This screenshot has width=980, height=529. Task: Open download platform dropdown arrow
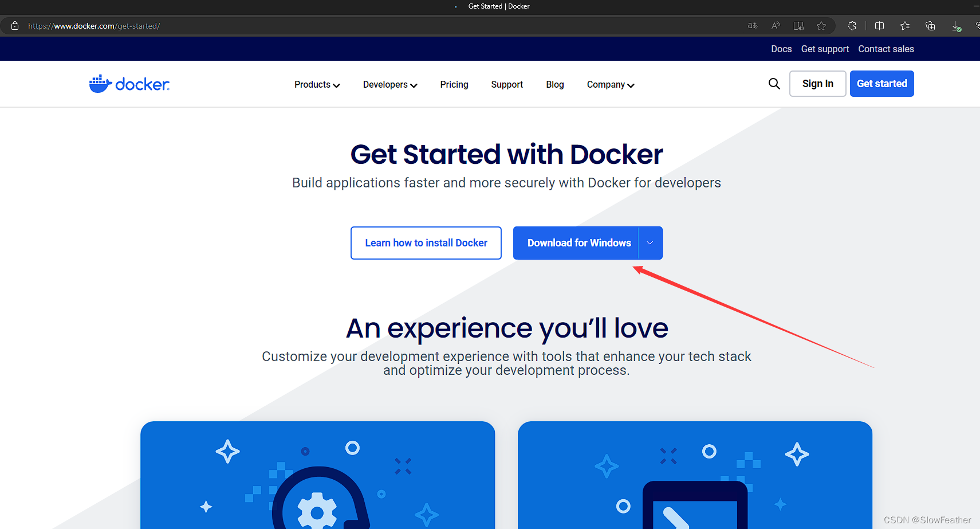[x=650, y=243]
